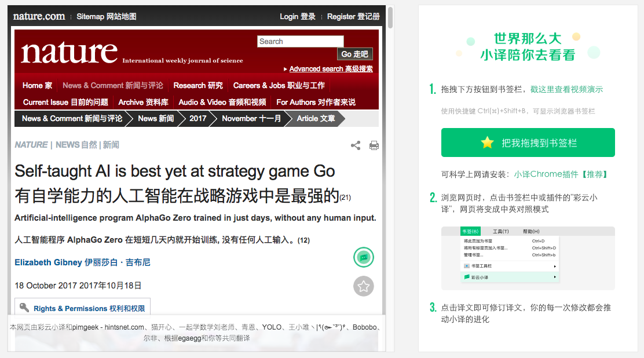Click the 小译Chrome插件【推荐】link

(x=561, y=174)
